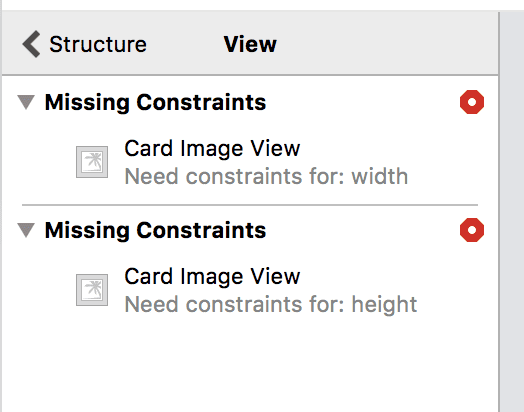The width and height of the screenshot is (524, 412).
Task: Select Card Image View needing width constraints
Action: click(212, 148)
